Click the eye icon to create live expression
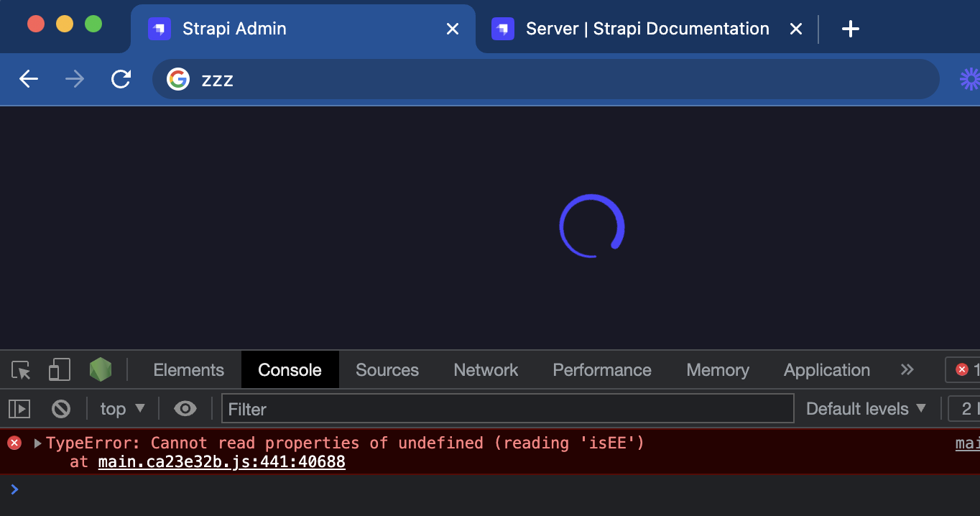This screenshot has height=516, width=980. point(185,408)
